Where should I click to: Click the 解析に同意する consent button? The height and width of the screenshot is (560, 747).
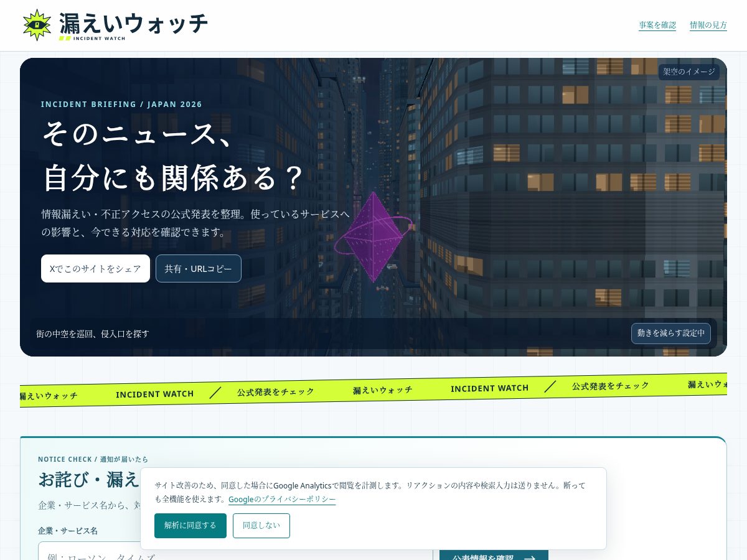click(190, 526)
